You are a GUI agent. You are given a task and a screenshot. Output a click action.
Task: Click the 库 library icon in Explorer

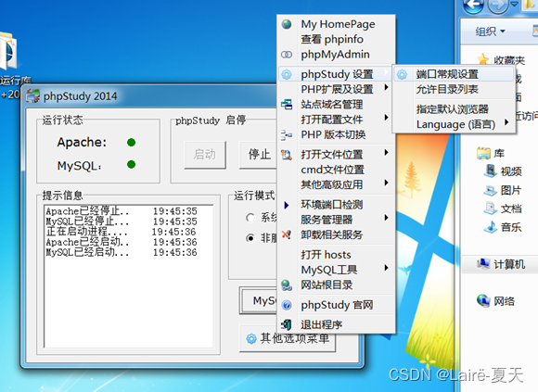(483, 153)
